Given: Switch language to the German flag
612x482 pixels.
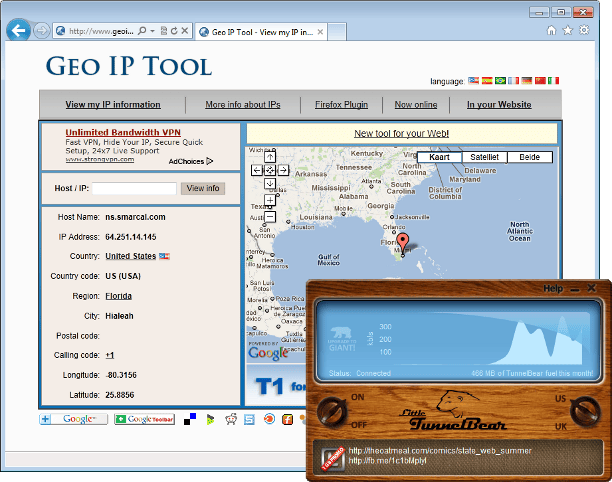Looking at the screenshot, I should pyautogui.click(x=527, y=80).
